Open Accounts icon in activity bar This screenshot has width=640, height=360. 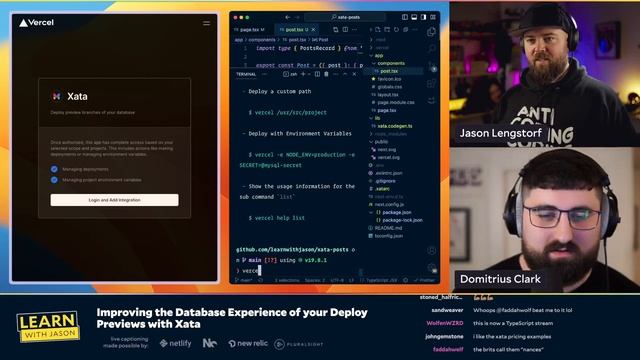click(431, 251)
